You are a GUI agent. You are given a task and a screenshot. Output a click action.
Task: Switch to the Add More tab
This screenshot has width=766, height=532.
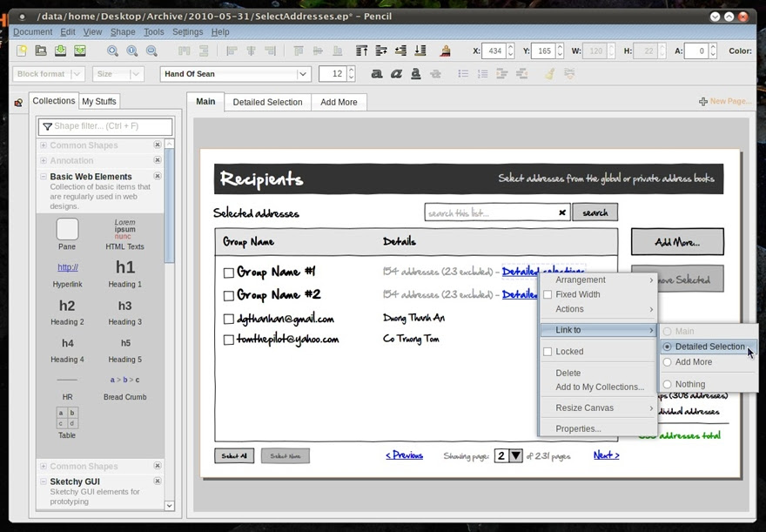(339, 102)
